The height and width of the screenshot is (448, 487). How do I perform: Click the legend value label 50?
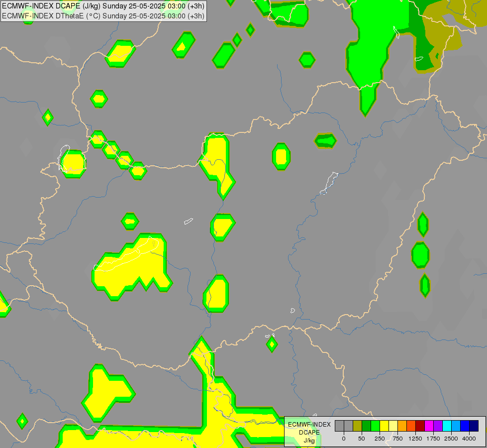(362, 439)
